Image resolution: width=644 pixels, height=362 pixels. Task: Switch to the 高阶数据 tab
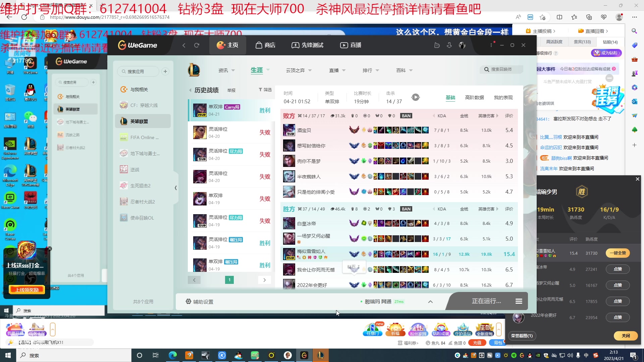coord(474,98)
